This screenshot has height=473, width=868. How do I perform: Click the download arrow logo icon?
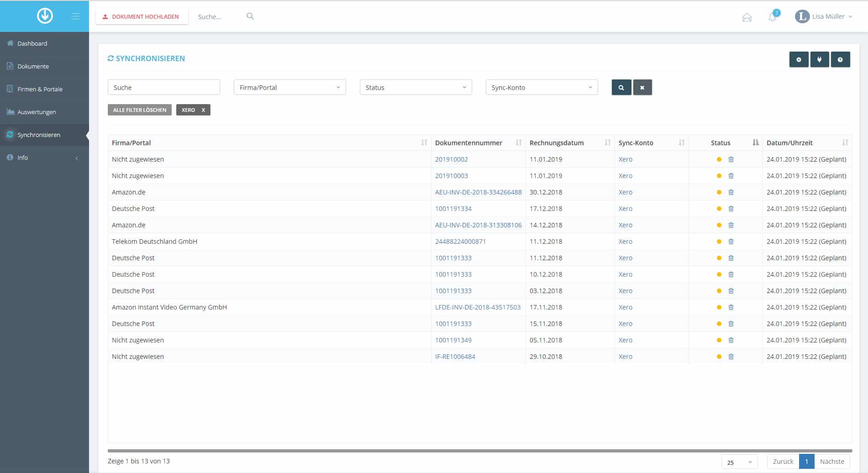45,16
